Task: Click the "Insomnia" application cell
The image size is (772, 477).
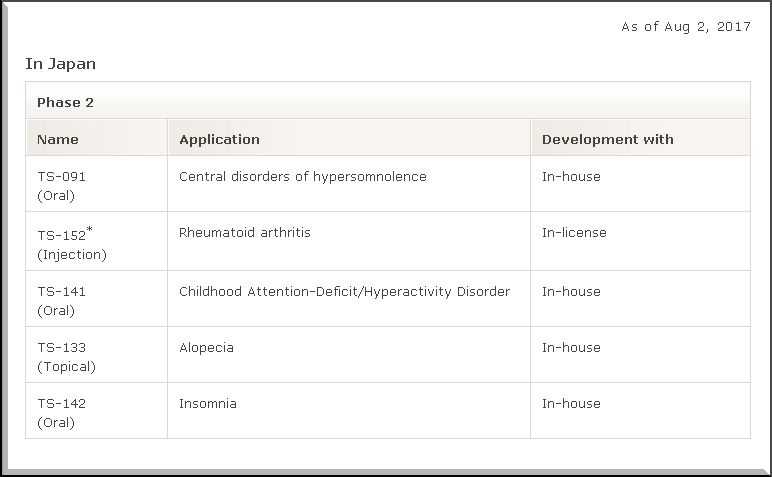Action: (x=207, y=404)
